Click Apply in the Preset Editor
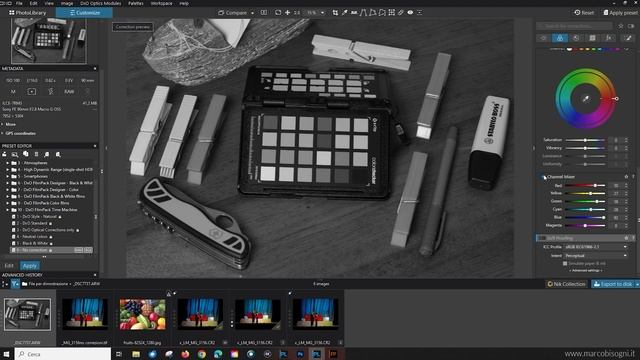 click(30, 266)
